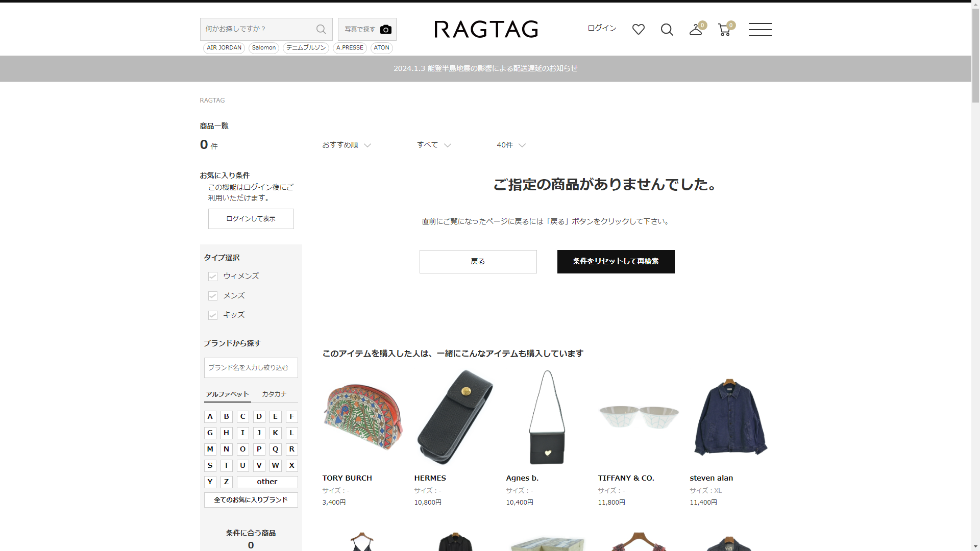
Task: Toggle ウィメンズ checkbox
Action: tap(213, 277)
